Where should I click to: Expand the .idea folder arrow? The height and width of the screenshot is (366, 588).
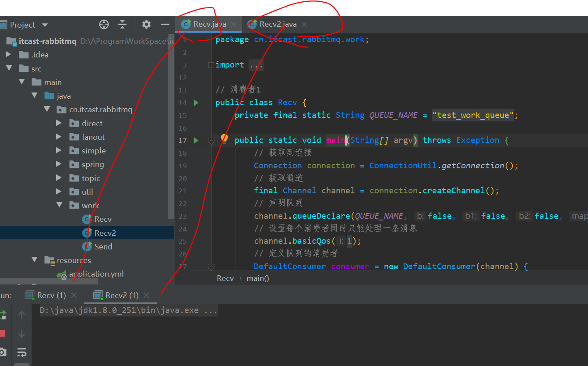pos(8,55)
